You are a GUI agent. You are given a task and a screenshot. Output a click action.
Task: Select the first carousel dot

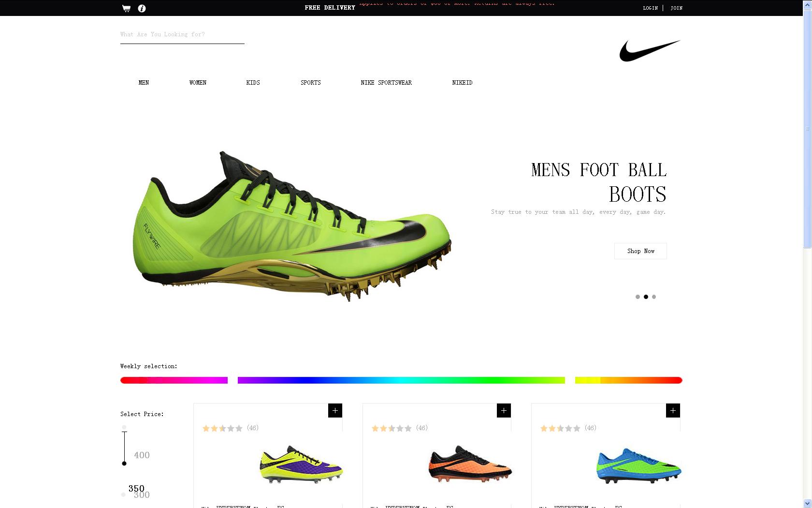[638, 297]
